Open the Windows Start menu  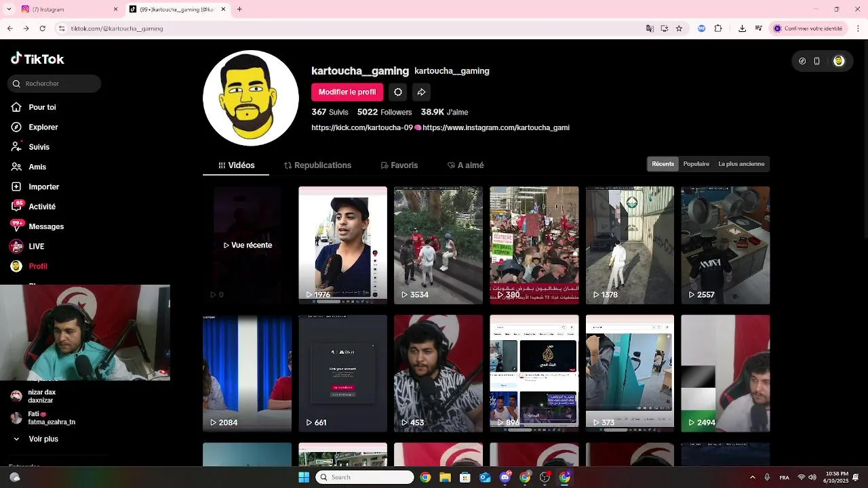click(304, 477)
